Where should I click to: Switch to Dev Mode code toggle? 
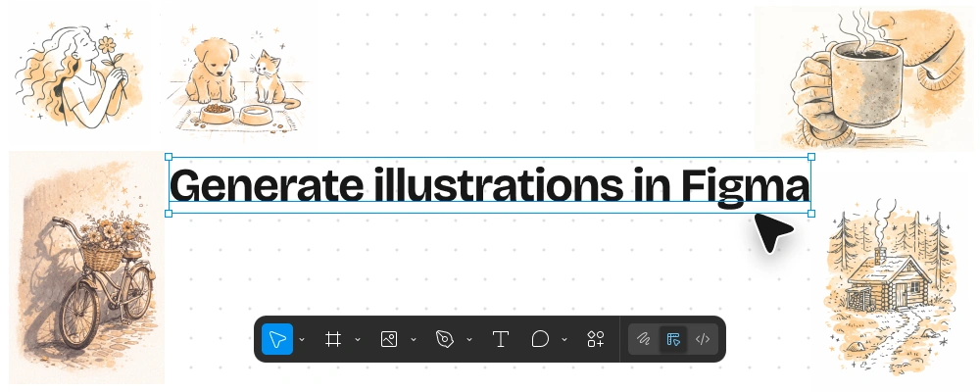coord(703,339)
